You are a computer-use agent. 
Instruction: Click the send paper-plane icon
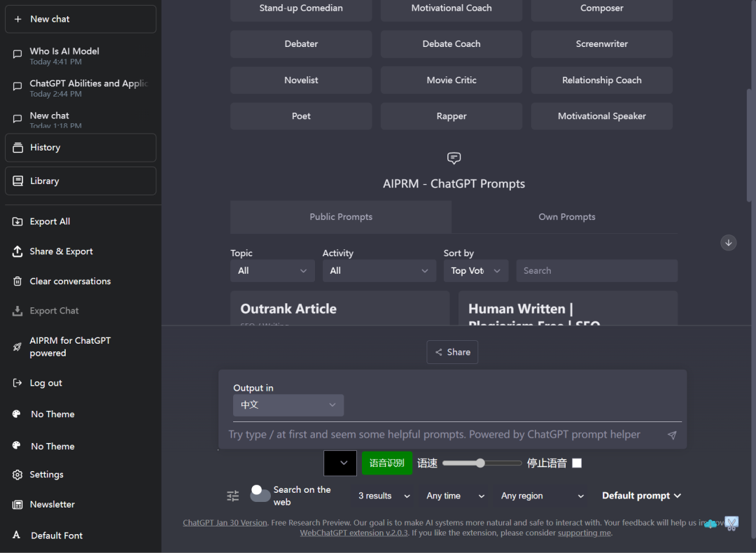[672, 435]
